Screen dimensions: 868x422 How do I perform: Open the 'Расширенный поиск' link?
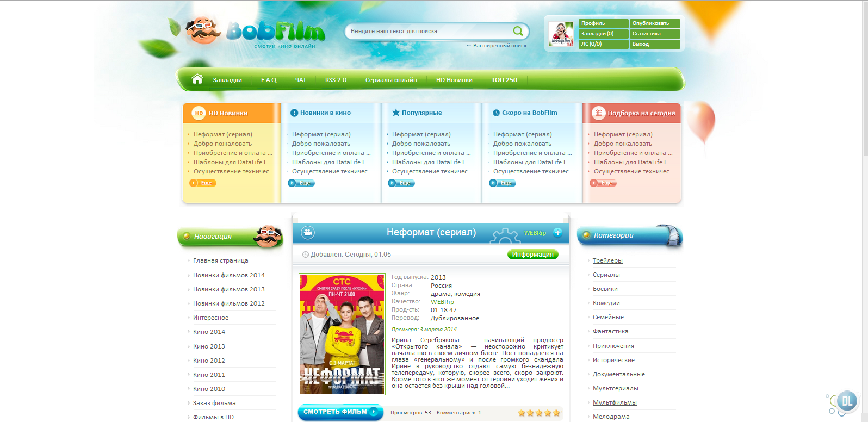tap(499, 46)
